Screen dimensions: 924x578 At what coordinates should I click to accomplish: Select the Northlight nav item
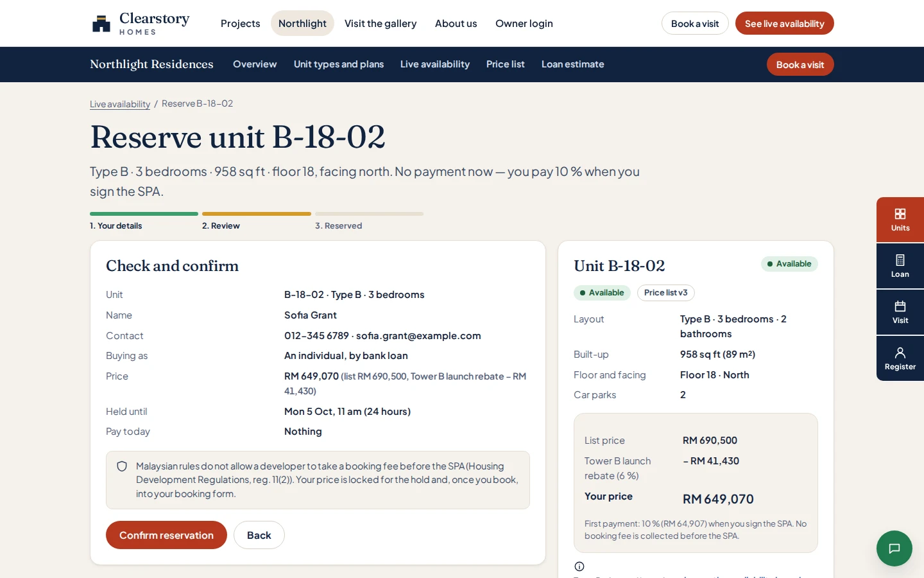(x=302, y=23)
